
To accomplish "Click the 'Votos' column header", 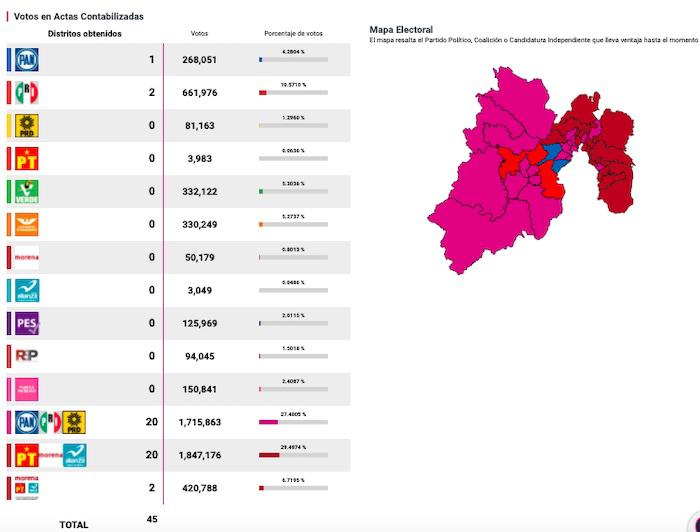I will tap(199, 33).
